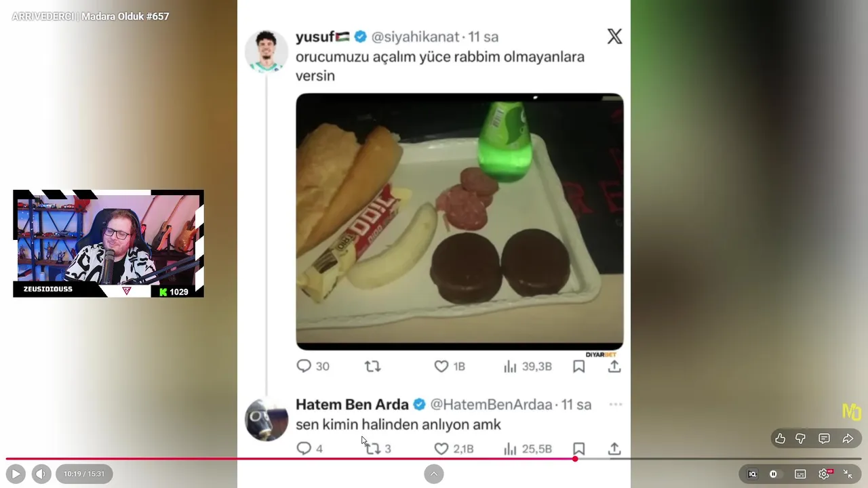Click the X logo on the tweet
This screenshot has width=868, height=488.
(614, 37)
